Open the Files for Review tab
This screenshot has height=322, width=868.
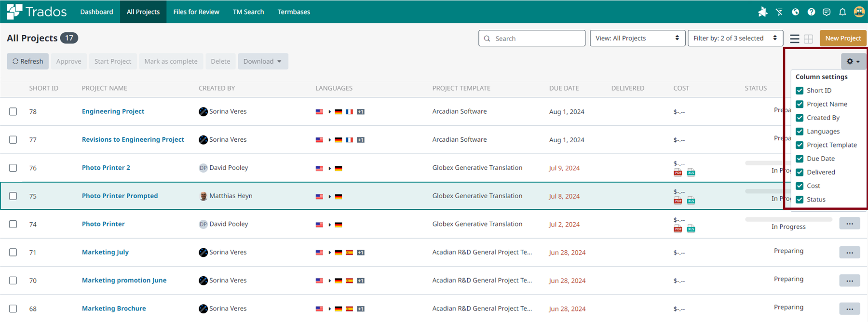tap(196, 12)
